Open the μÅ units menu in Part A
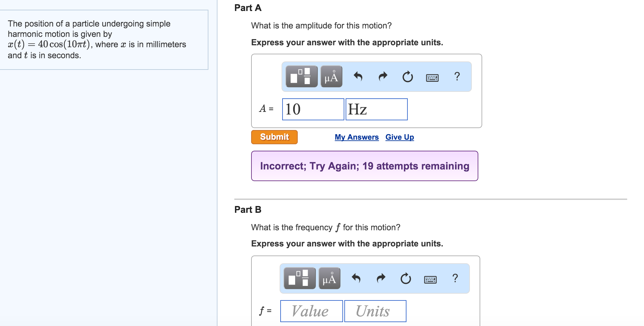The width and height of the screenshot is (644, 326). (x=331, y=77)
